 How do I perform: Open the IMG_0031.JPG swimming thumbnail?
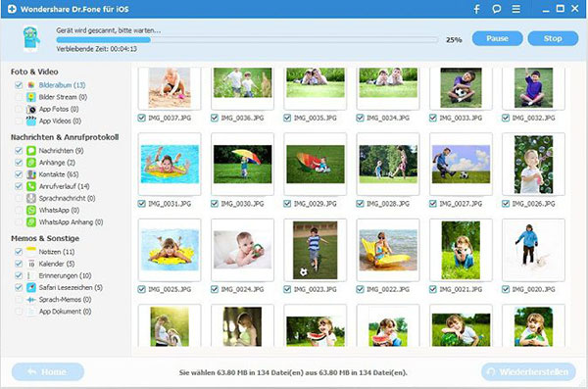point(170,165)
